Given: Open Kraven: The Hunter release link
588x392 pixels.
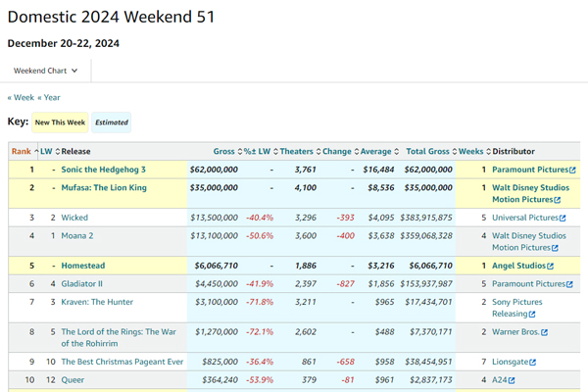Looking at the screenshot, I should tap(97, 302).
